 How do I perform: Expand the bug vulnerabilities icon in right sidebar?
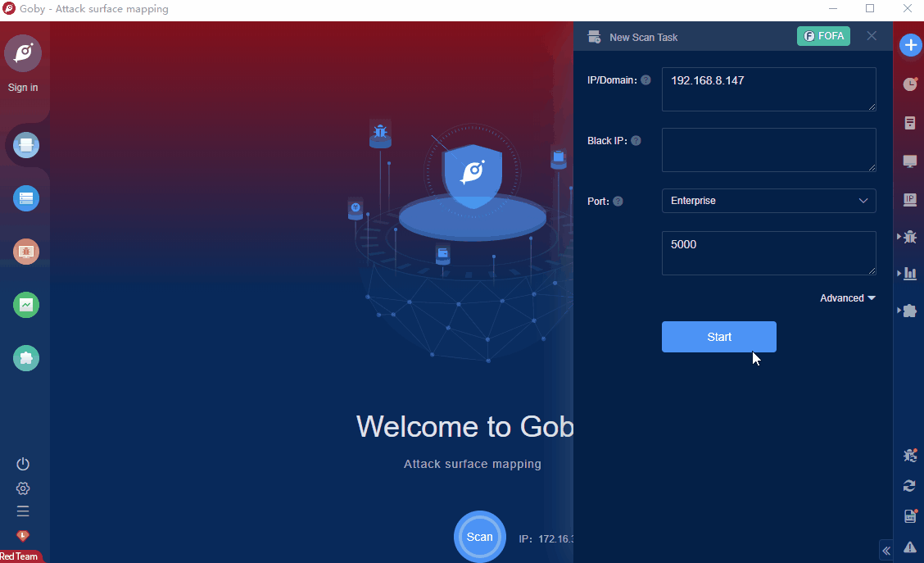[909, 237]
